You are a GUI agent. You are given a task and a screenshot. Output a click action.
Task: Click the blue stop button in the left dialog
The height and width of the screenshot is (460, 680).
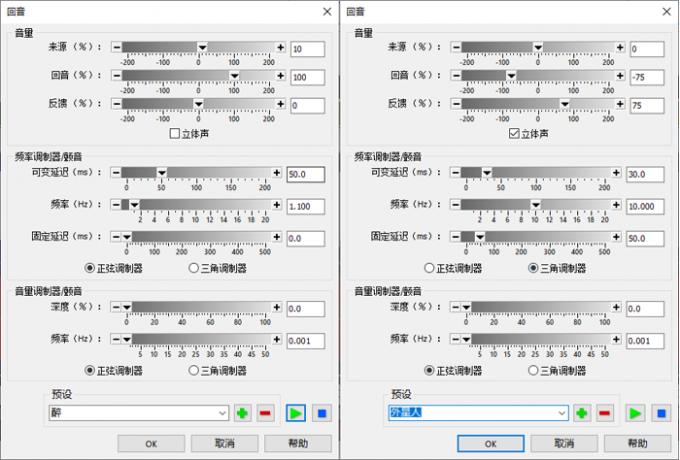click(322, 413)
